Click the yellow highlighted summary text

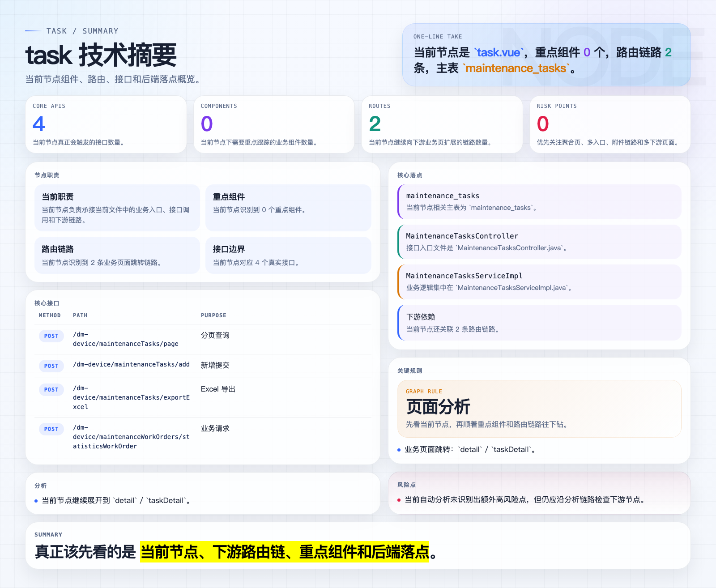tap(285, 552)
